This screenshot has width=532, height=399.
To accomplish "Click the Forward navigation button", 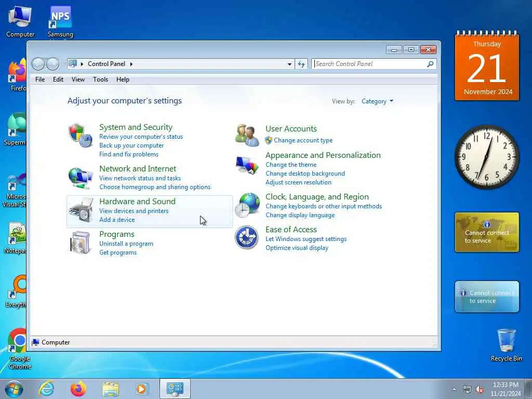I will tap(52, 64).
